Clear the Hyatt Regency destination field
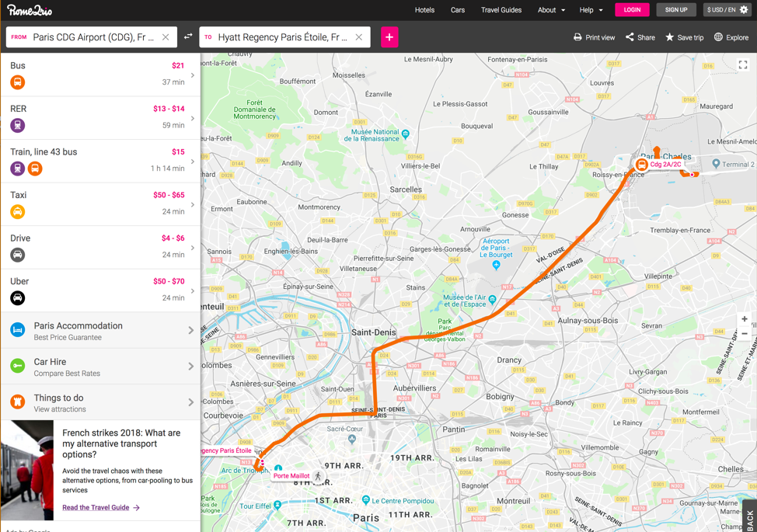The image size is (757, 532). [359, 37]
